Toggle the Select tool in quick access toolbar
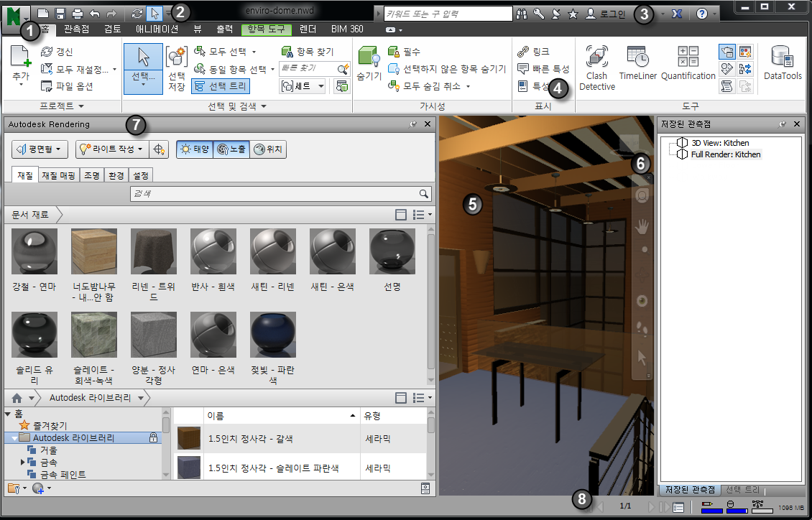 click(x=153, y=14)
